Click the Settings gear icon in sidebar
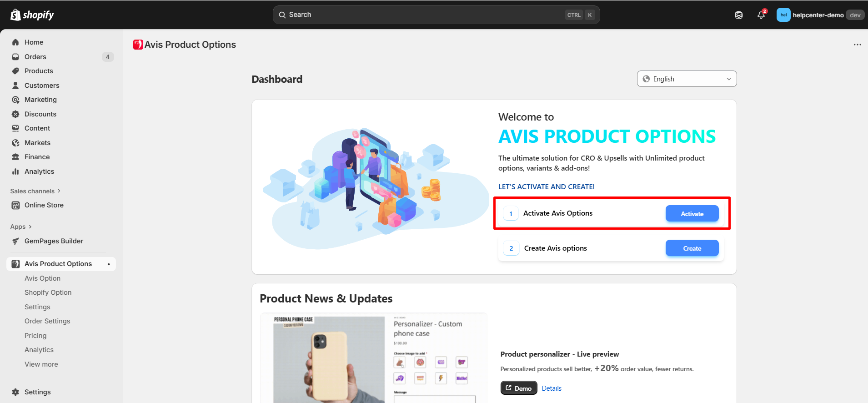 click(15, 392)
